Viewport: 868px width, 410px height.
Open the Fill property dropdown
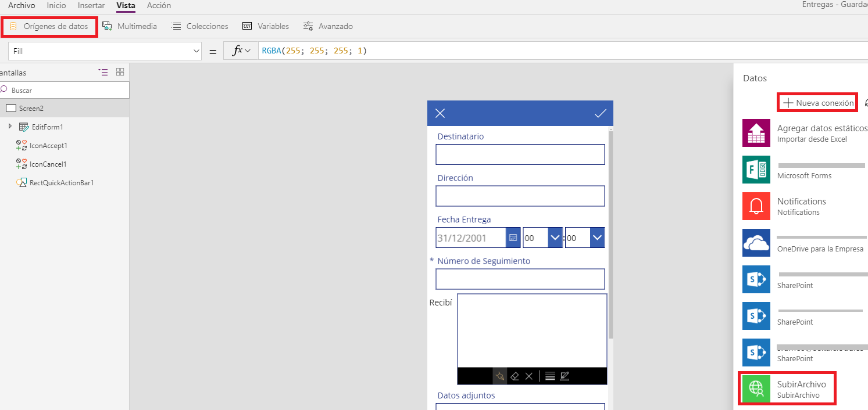(195, 51)
